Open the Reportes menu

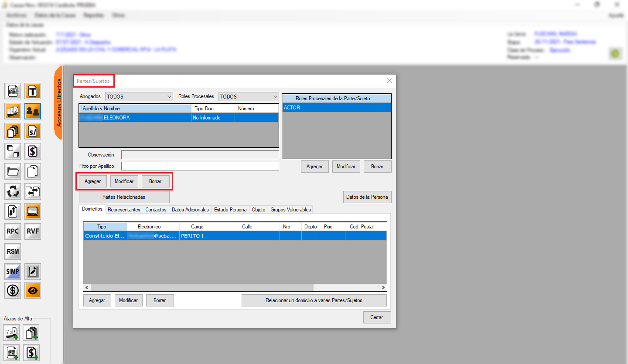click(93, 15)
